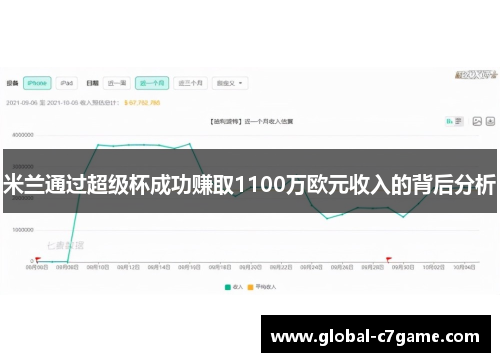Click the 09月14日 x-axis label
Image resolution: width=500 pixels, height=362 pixels.
[159, 267]
